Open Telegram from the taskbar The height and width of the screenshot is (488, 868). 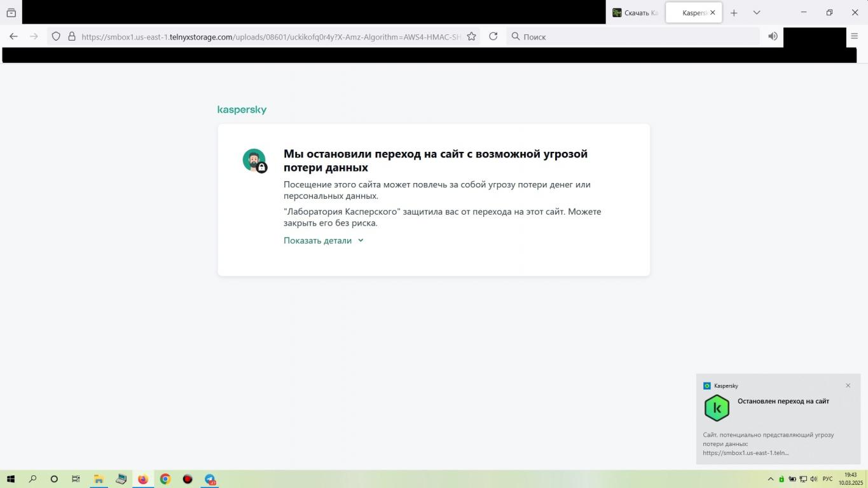click(210, 479)
